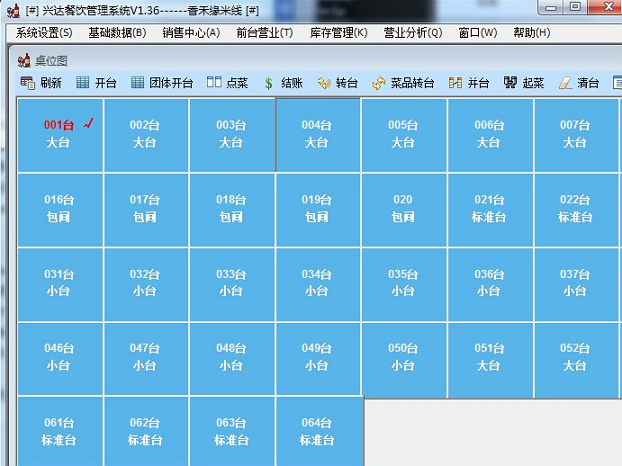622x466 pixels.
Task: Open the 系统设置(S) menu
Action: click(x=44, y=33)
